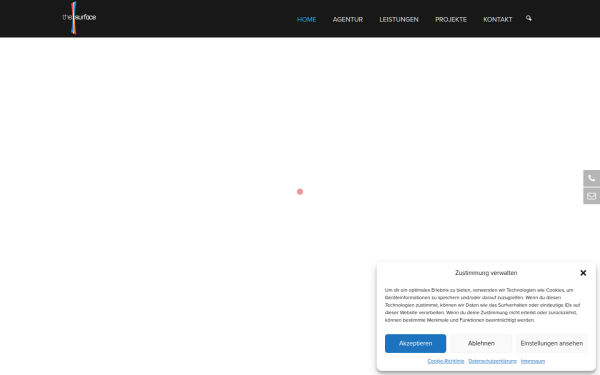
Task: Click the envelope email icon on the side tab
Action: pyautogui.click(x=592, y=196)
